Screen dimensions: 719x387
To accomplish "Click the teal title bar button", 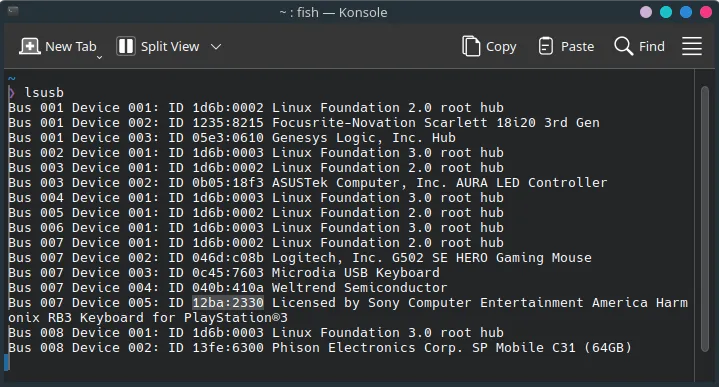I will click(x=666, y=12).
